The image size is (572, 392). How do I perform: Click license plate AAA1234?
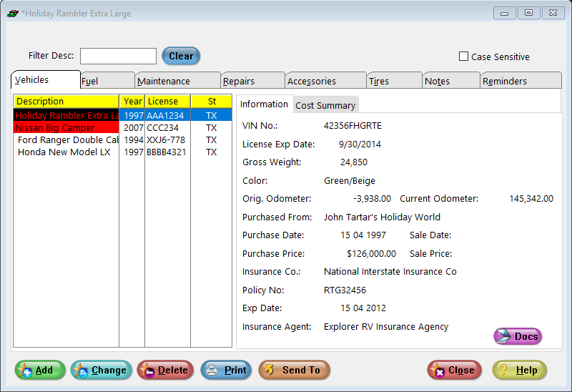[x=165, y=115]
